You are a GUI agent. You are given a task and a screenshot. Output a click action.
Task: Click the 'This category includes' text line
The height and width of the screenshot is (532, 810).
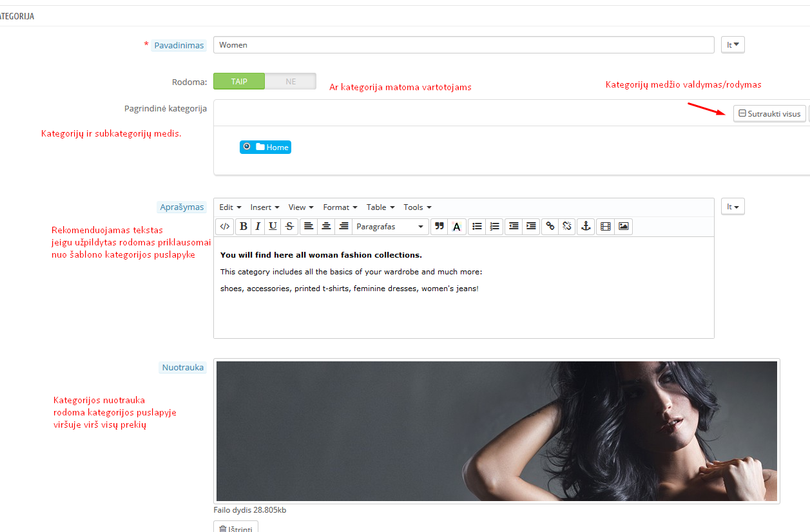(351, 272)
